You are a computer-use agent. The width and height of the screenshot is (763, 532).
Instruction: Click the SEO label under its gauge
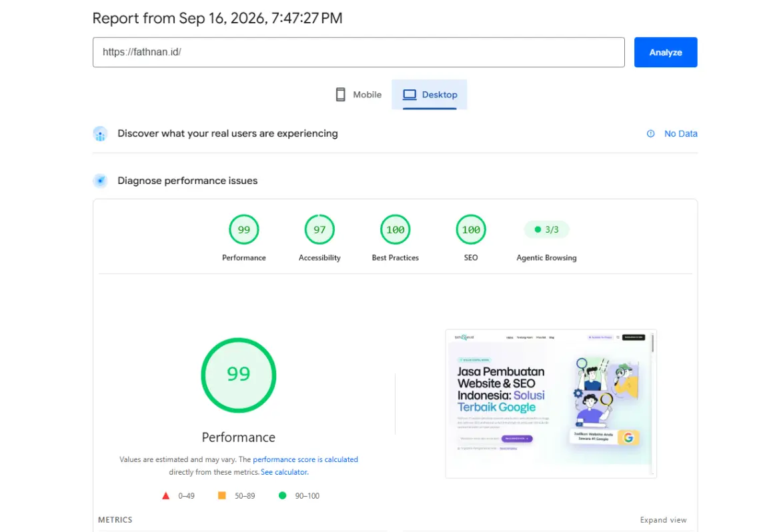click(x=471, y=258)
